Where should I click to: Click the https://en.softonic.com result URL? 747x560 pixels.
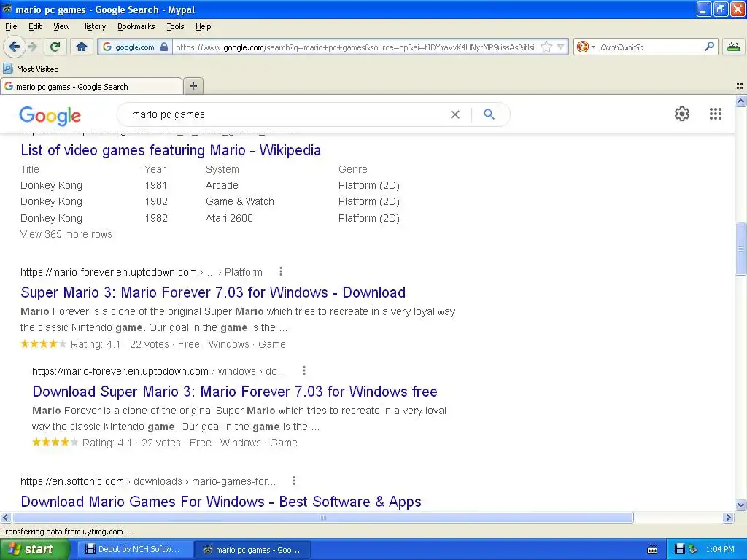click(x=72, y=481)
